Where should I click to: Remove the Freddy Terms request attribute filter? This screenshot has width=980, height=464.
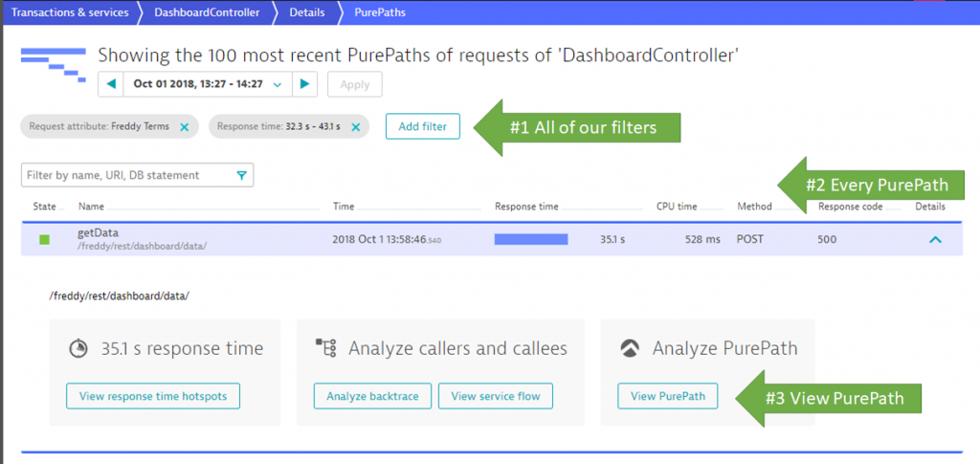point(185,127)
